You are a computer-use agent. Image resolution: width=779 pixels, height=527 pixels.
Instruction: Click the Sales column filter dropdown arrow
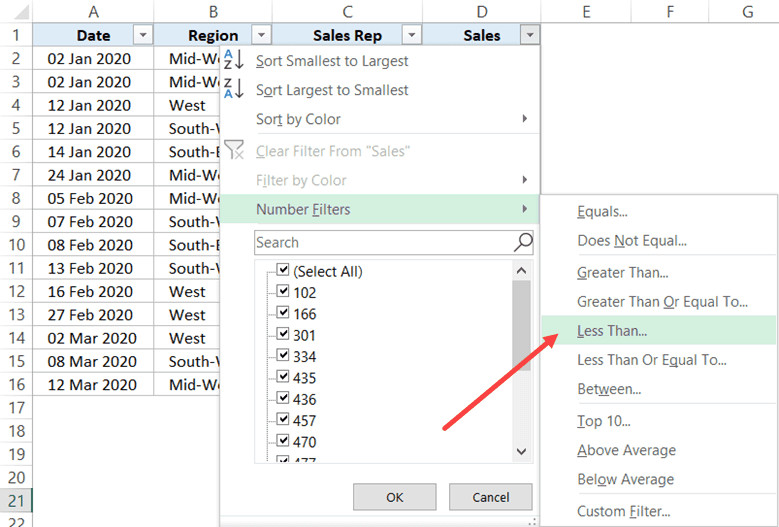(529, 35)
